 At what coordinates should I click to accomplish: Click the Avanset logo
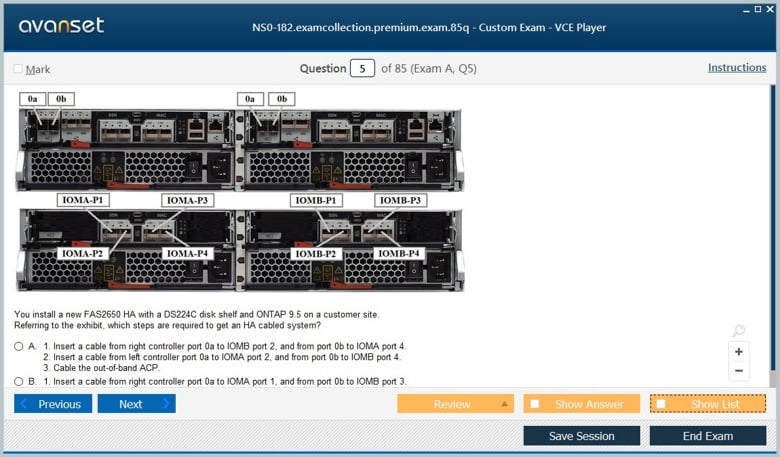tap(61, 25)
